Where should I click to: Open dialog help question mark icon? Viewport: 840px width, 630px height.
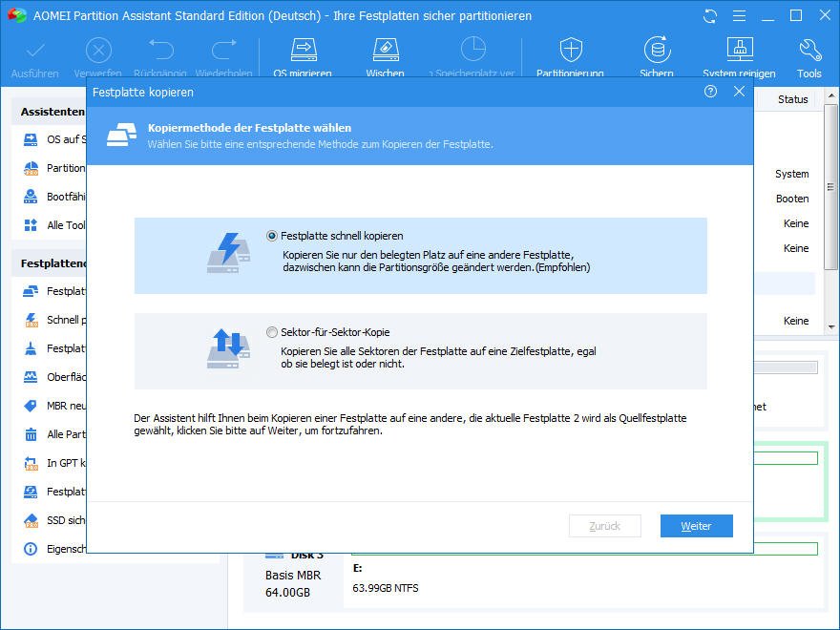click(x=710, y=92)
